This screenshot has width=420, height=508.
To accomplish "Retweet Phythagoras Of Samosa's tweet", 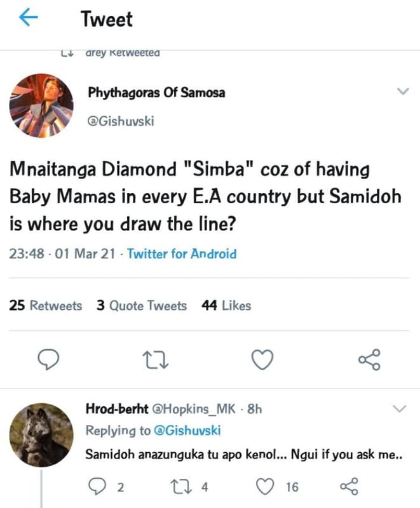I will pos(156,359).
